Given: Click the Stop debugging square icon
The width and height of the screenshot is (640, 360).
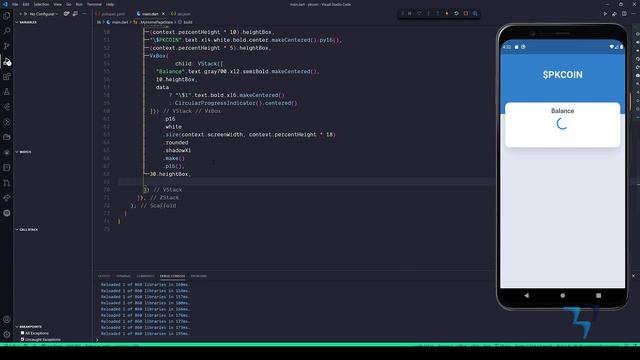Looking at the screenshot, I should pyautogui.click(x=466, y=13).
